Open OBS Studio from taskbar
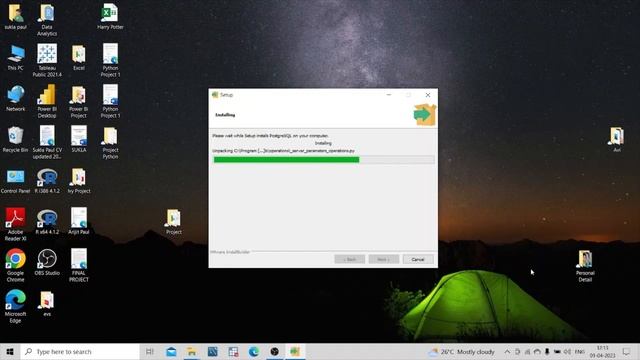640x360 pixels. click(x=274, y=351)
